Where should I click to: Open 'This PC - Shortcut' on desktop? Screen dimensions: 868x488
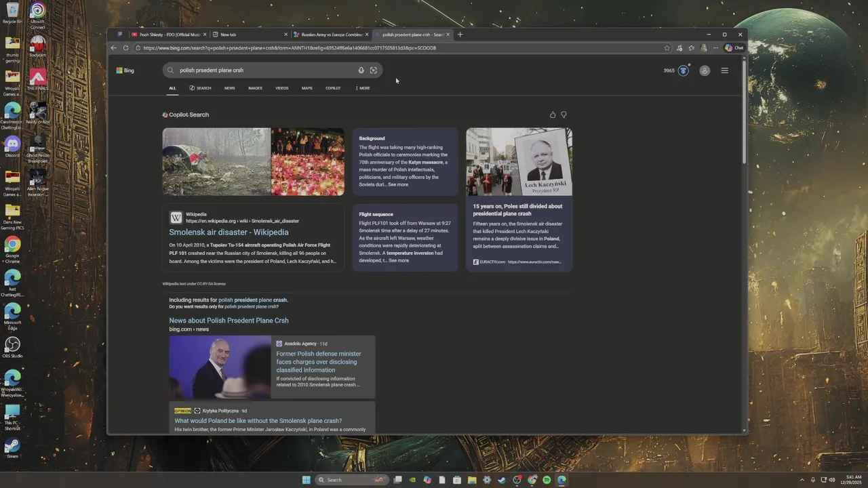tap(12, 416)
